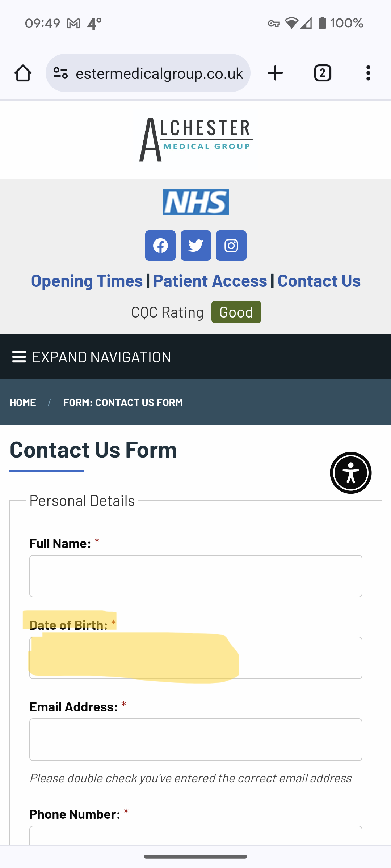Viewport: 391px width, 868px height.
Task: Go to HOME breadcrumb
Action: [x=23, y=403]
